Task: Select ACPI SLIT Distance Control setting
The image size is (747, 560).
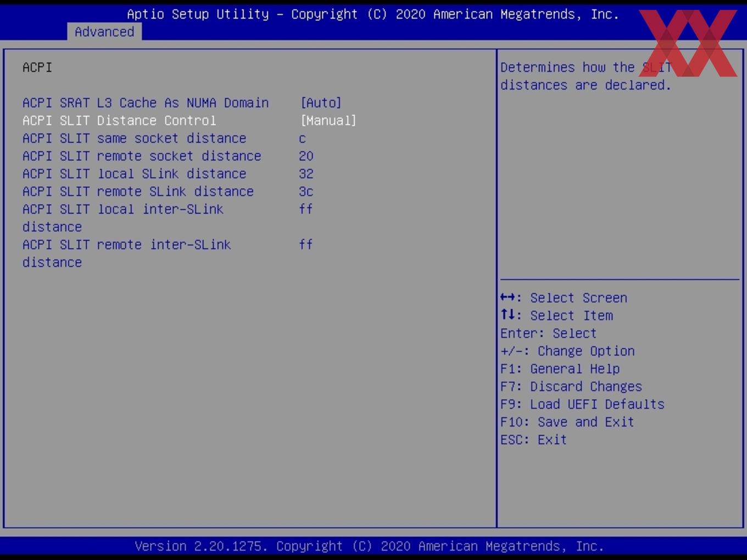Action: click(119, 120)
